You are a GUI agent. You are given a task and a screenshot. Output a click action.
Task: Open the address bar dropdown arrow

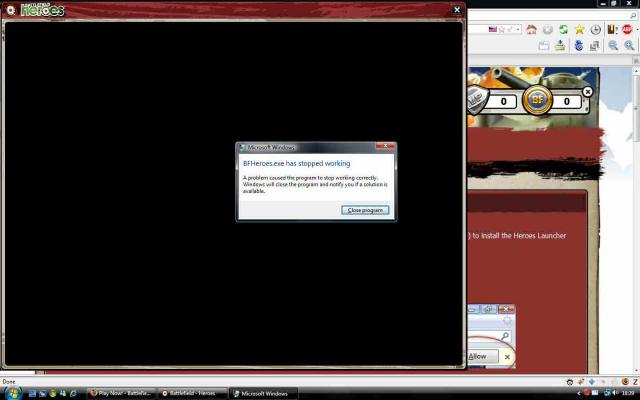tap(518, 29)
